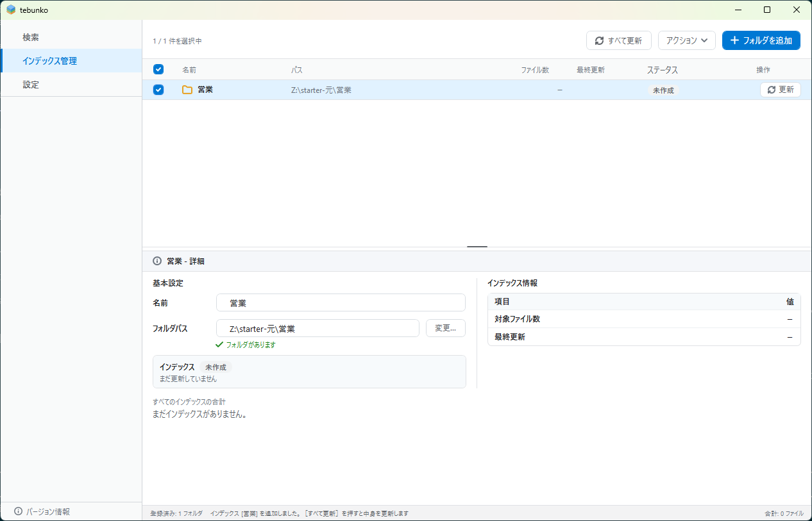This screenshot has width=812, height=521.
Task: Click the パス column header
Action: (x=297, y=70)
